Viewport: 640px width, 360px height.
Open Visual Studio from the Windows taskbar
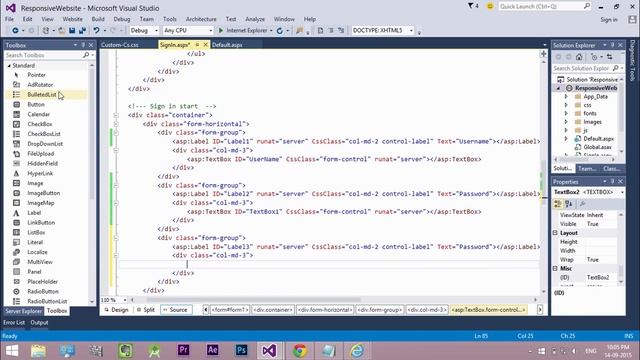click(269, 351)
